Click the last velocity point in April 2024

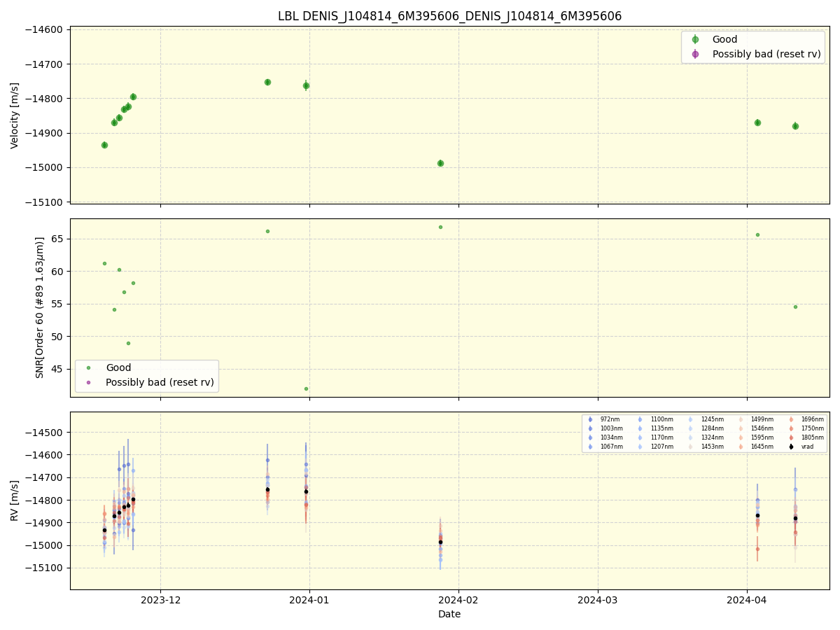pos(795,126)
